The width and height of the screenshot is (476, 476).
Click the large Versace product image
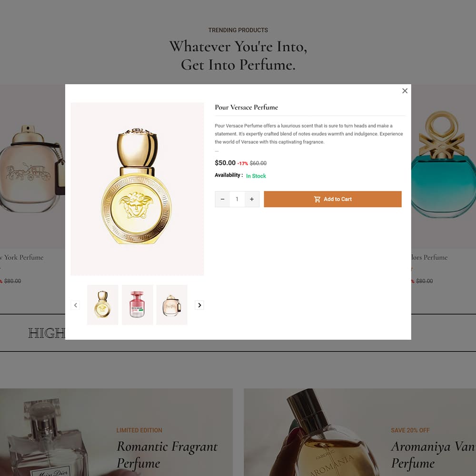pos(137,189)
